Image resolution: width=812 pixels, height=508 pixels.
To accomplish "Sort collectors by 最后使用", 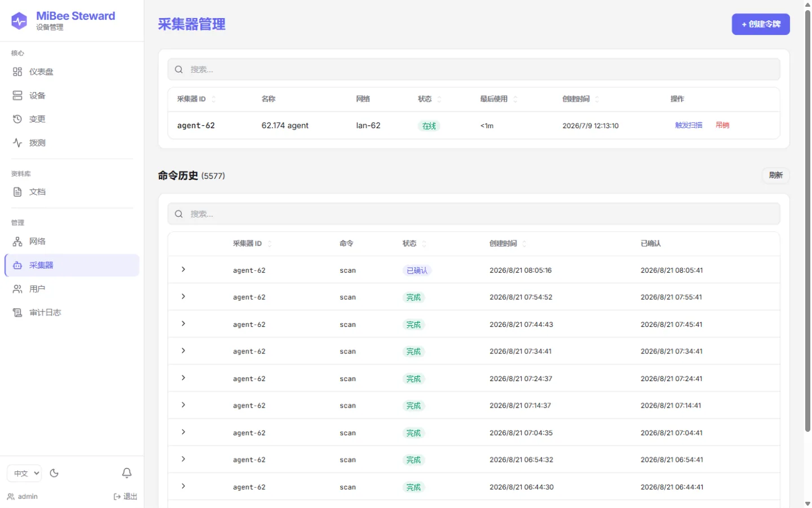I will tap(499, 99).
